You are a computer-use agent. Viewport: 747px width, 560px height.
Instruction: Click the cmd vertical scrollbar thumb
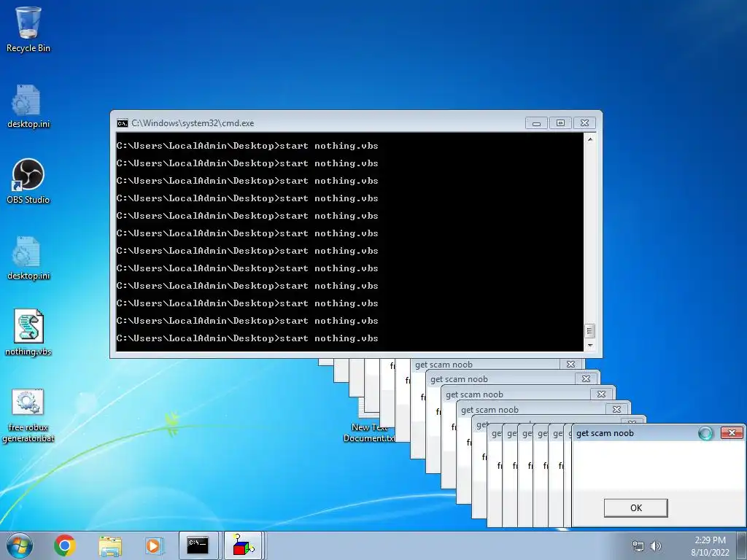589,330
